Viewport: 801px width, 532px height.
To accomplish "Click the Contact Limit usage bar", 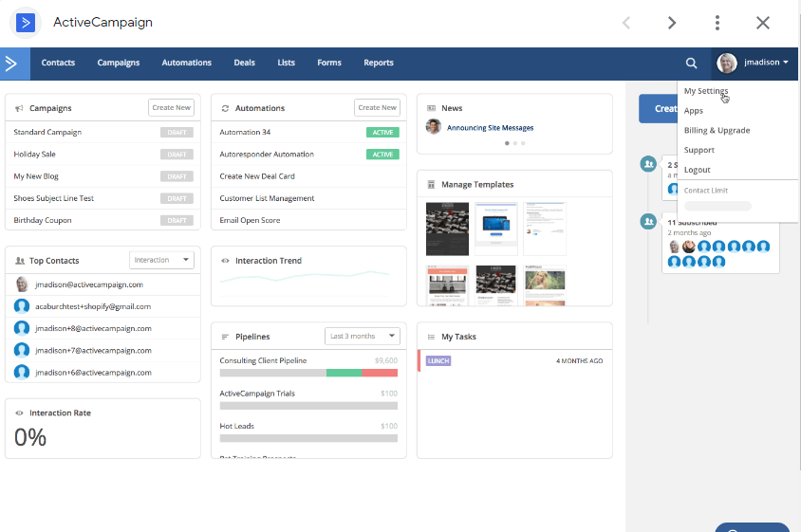I will click(717, 206).
